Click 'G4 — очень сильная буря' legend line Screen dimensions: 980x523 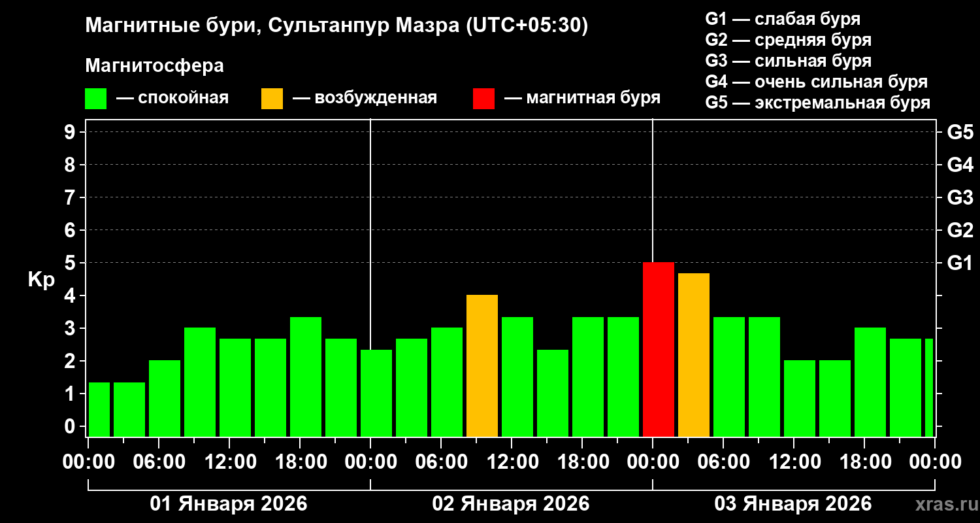(816, 82)
